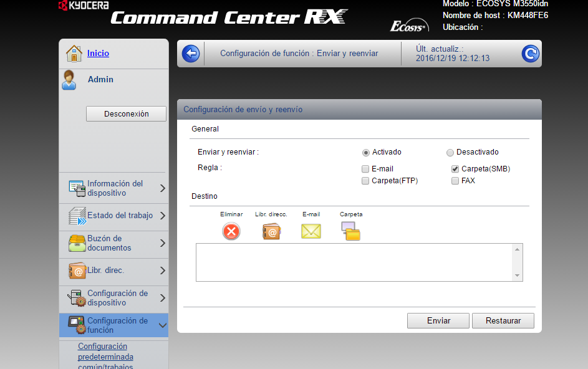Image resolution: width=588 pixels, height=369 pixels.
Task: Open Estado del trabajo menu
Action: [x=113, y=216]
